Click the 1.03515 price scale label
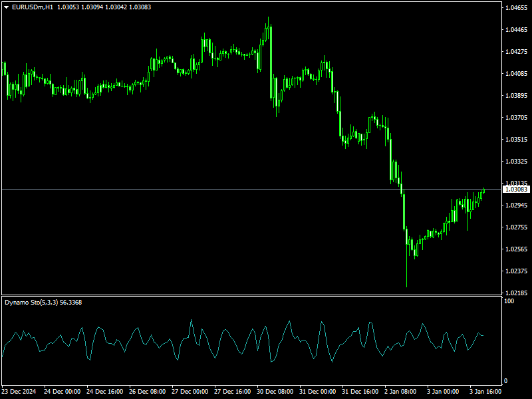This screenshot has height=399, width=532. 517,140
